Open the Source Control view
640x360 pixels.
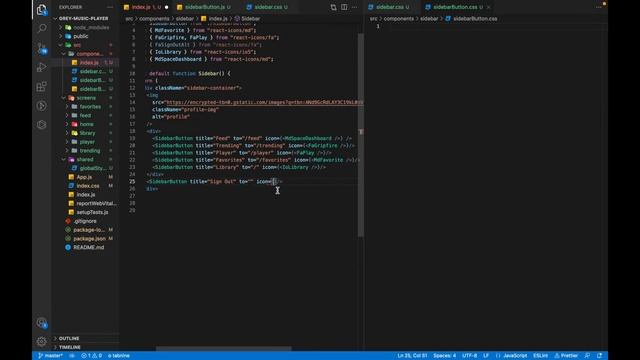coord(42,48)
